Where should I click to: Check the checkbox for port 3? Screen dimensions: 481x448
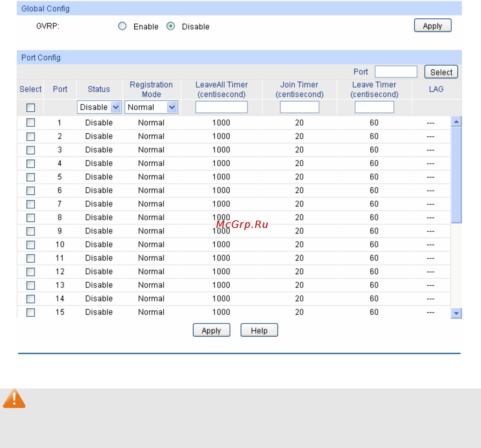coord(31,150)
